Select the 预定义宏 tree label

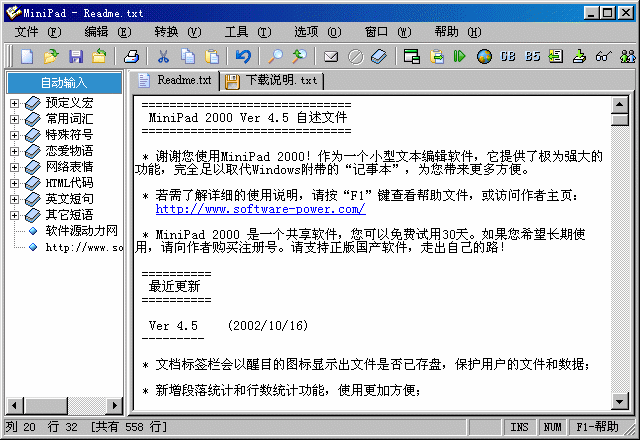pos(69,103)
